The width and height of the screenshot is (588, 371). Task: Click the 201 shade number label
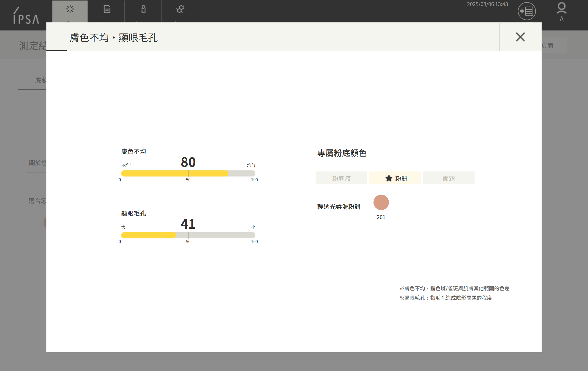[x=381, y=217]
